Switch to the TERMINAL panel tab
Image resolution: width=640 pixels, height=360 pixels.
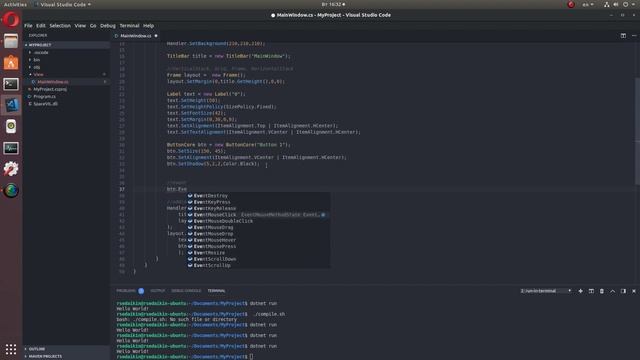tap(216, 291)
